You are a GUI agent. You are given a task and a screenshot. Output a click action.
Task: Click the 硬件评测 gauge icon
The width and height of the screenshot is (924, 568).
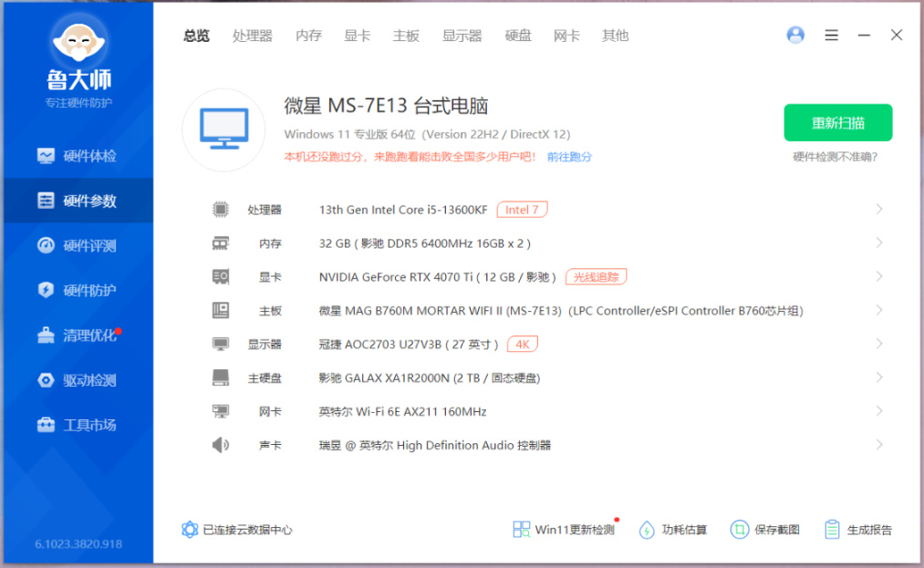[46, 245]
